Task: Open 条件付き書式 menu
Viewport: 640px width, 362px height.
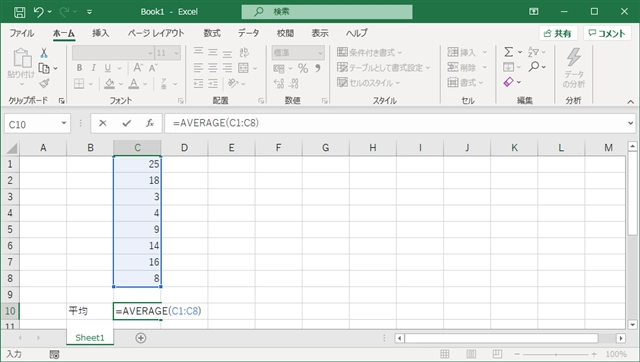Action: point(369,52)
